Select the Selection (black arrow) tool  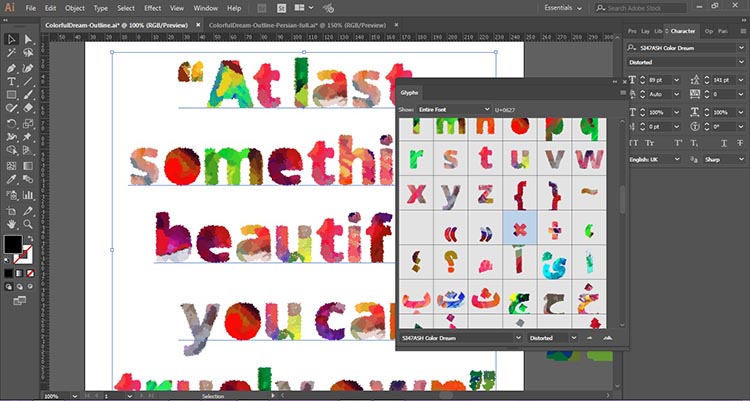tap(11, 39)
